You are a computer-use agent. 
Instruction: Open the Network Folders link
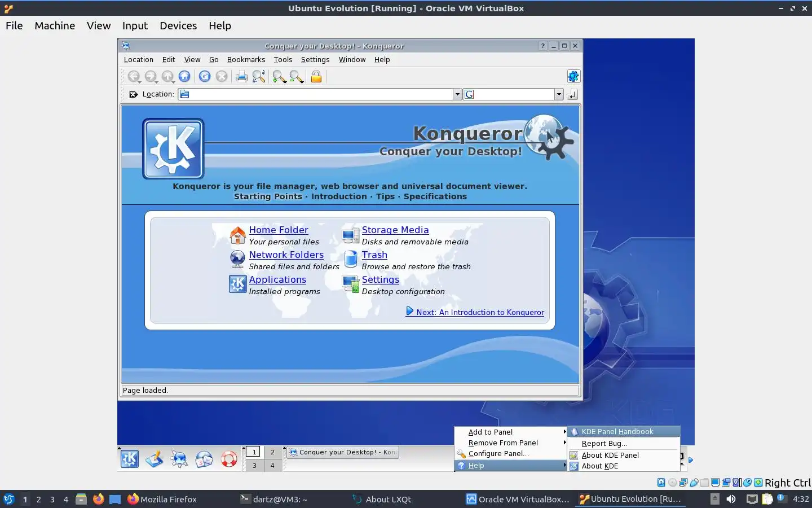pyautogui.click(x=286, y=255)
